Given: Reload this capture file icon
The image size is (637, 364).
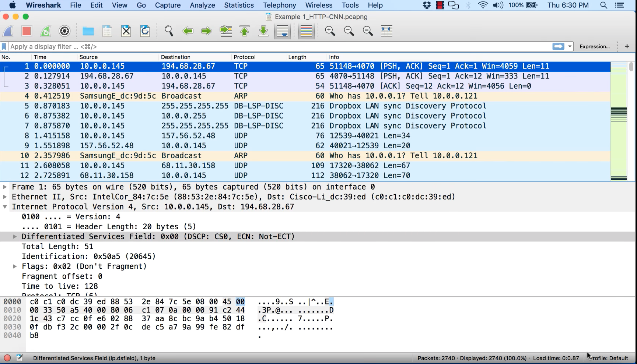Looking at the screenshot, I should click(145, 31).
